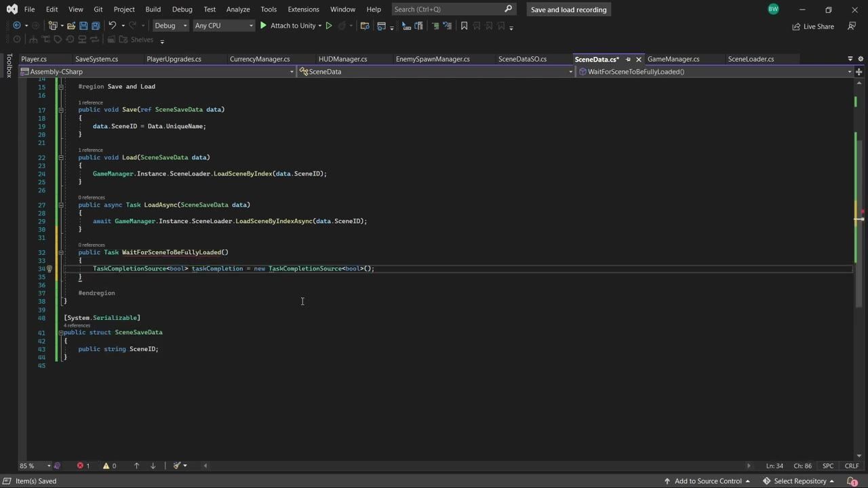The height and width of the screenshot is (488, 868).
Task: Open the 85 % zoom level dropdown
Action: [x=35, y=466]
